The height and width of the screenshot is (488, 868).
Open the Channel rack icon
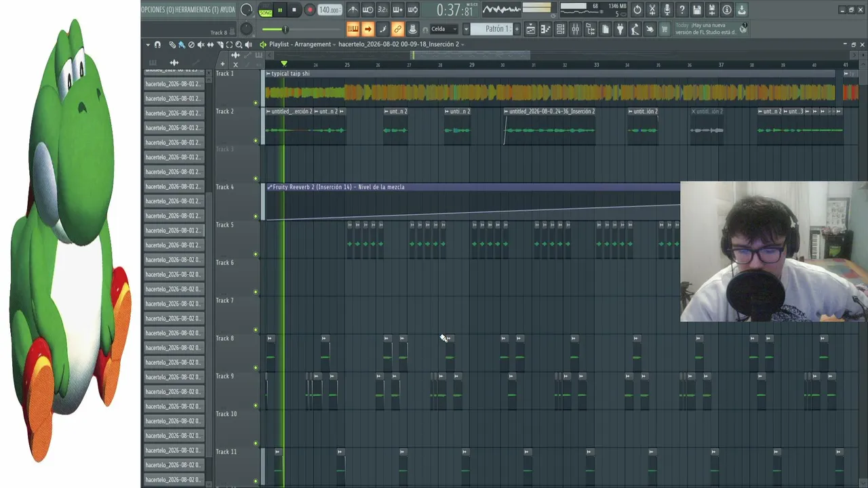point(560,29)
